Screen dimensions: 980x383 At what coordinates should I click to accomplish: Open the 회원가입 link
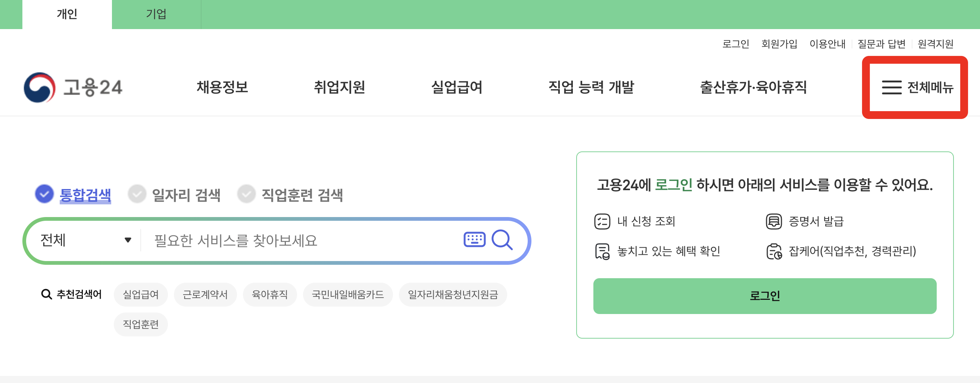pos(780,44)
